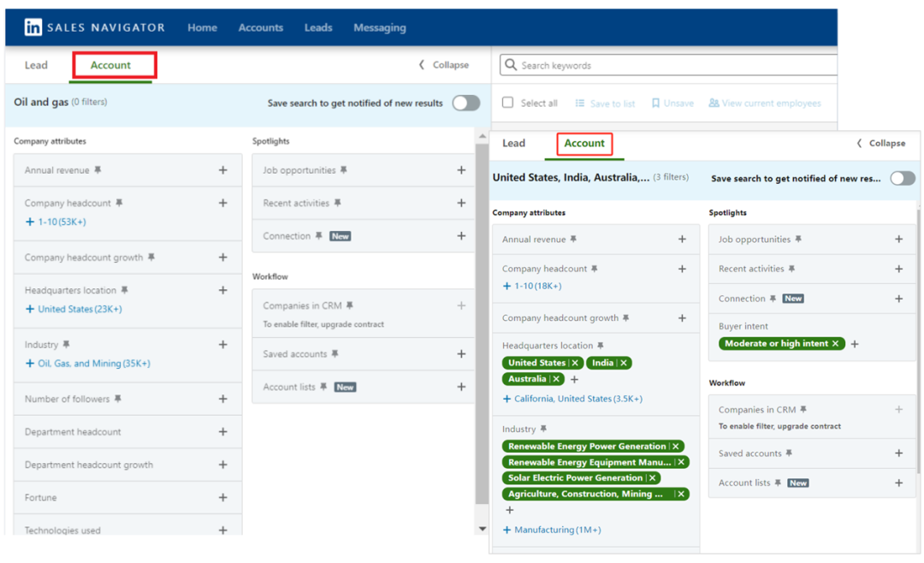Image resolution: width=924 pixels, height=563 pixels.
Task: Expand Headquarters location filter in left panel
Action: click(x=222, y=290)
